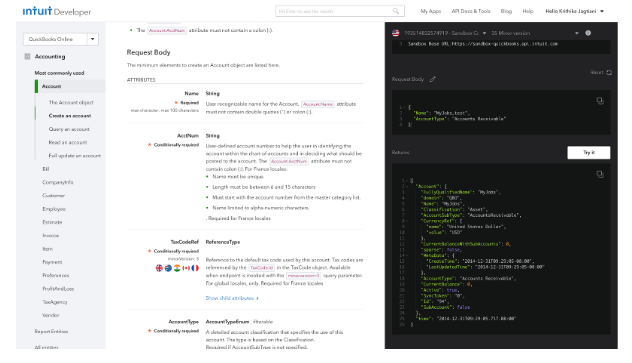
Task: Collapse the Accounting section icon
Action: [x=27, y=56]
